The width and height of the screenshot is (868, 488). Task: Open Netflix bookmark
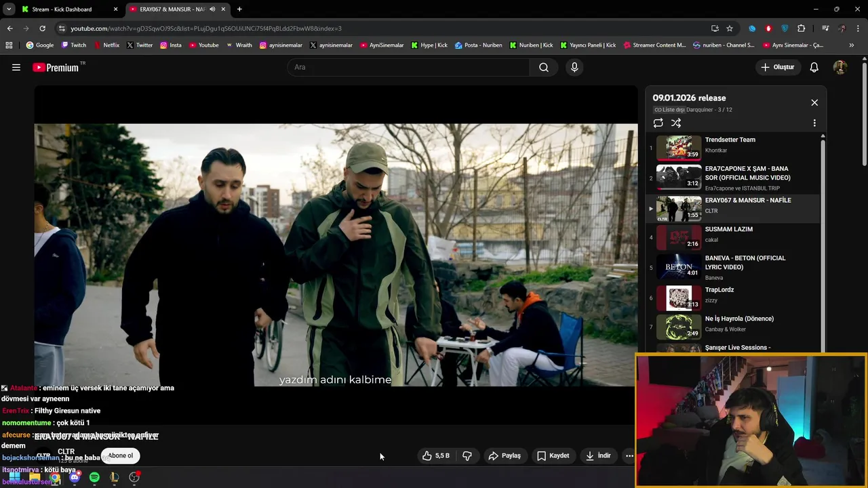106,45
